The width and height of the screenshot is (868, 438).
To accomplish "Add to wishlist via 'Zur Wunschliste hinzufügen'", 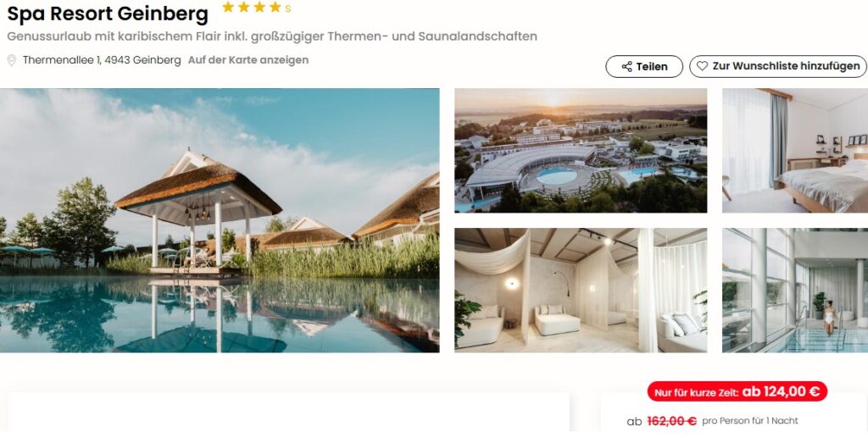I will coord(778,66).
